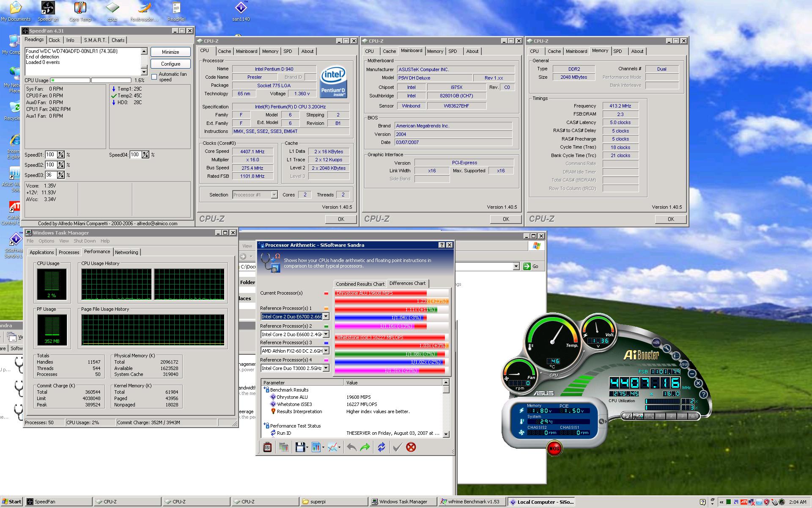
Task: Open Reference Processor 2 dropdown Core 2 Duo E6600
Action: click(x=326, y=334)
